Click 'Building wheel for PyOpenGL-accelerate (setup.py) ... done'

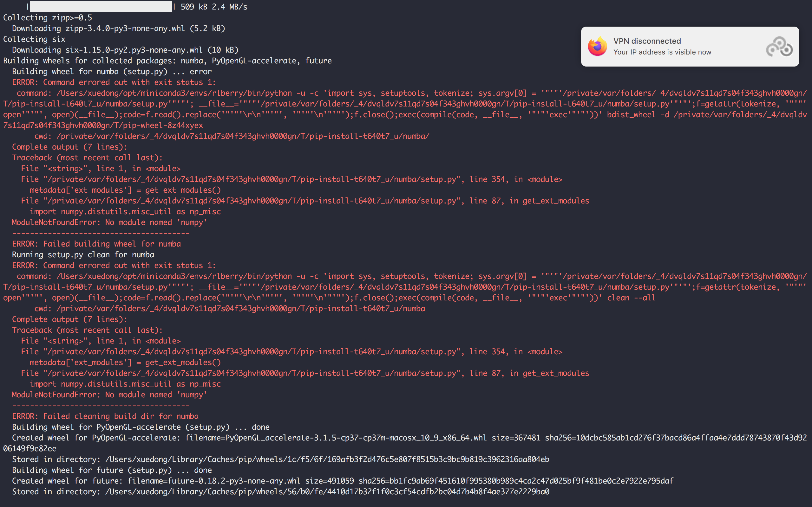click(141, 427)
